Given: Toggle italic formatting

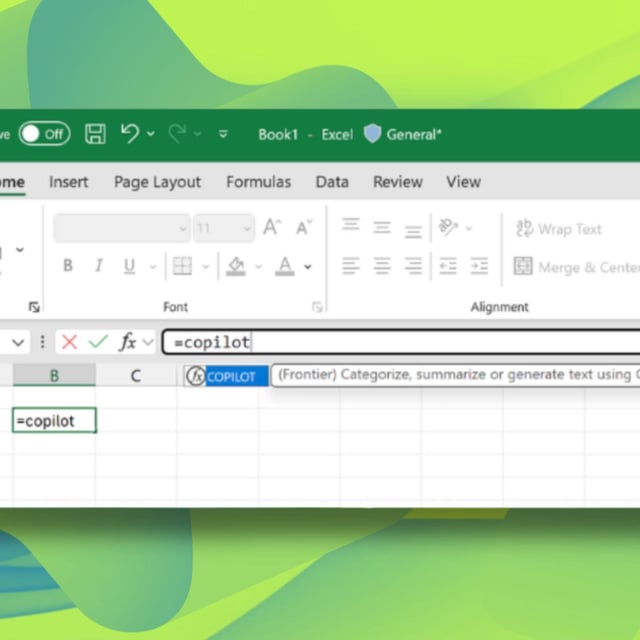Looking at the screenshot, I should coord(98,266).
